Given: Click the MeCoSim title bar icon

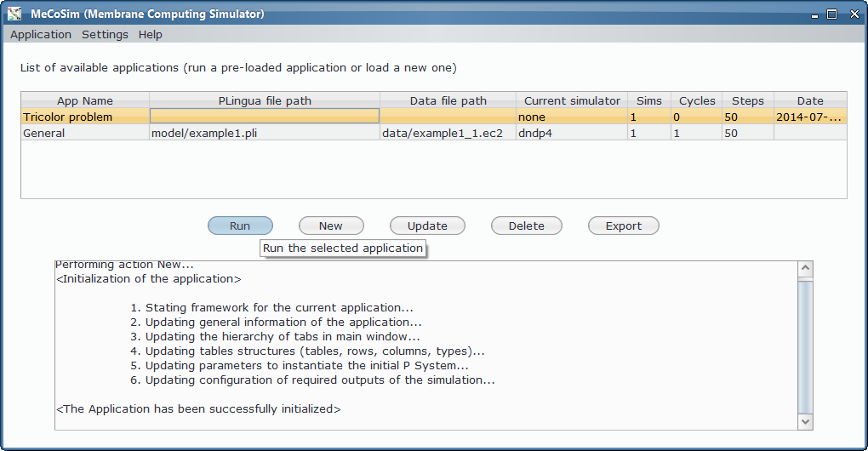Looking at the screenshot, I should coord(14,14).
